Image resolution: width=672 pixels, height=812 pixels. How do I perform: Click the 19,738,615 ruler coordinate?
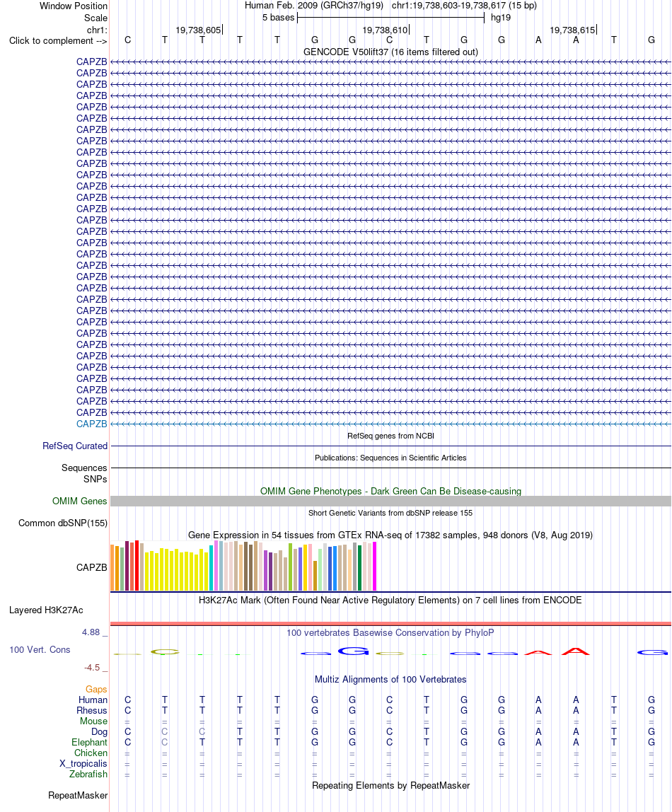pos(572,30)
